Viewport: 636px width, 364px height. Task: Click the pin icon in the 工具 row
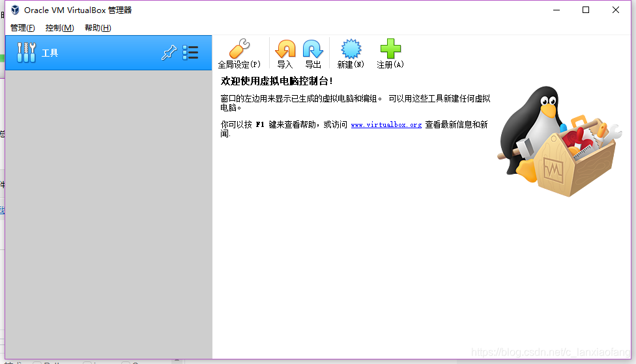[169, 53]
